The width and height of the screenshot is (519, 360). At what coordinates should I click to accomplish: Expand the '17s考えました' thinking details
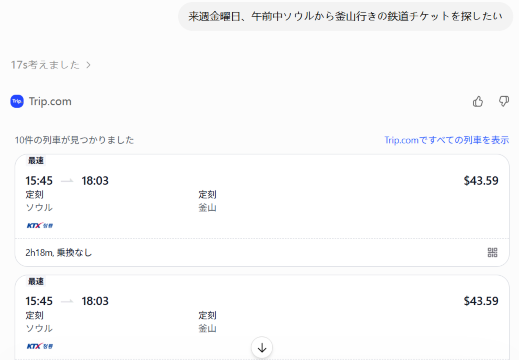pos(51,65)
